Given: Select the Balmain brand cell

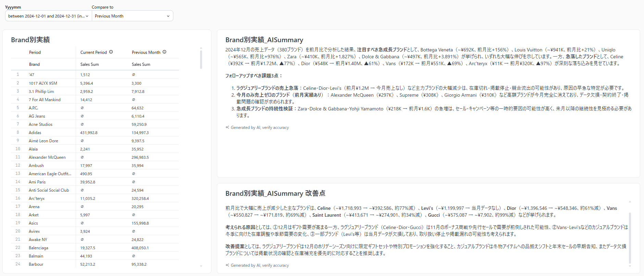Looking at the screenshot, I should [36, 256].
